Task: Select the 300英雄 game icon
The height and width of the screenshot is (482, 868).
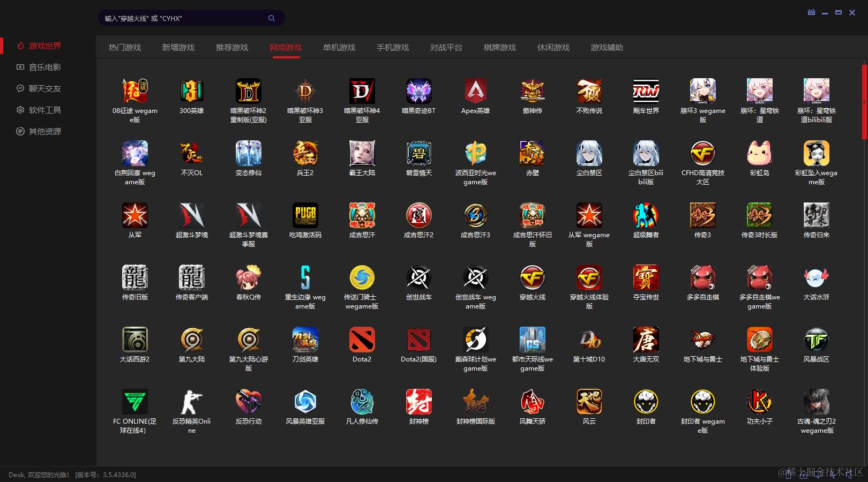Action: 191,91
